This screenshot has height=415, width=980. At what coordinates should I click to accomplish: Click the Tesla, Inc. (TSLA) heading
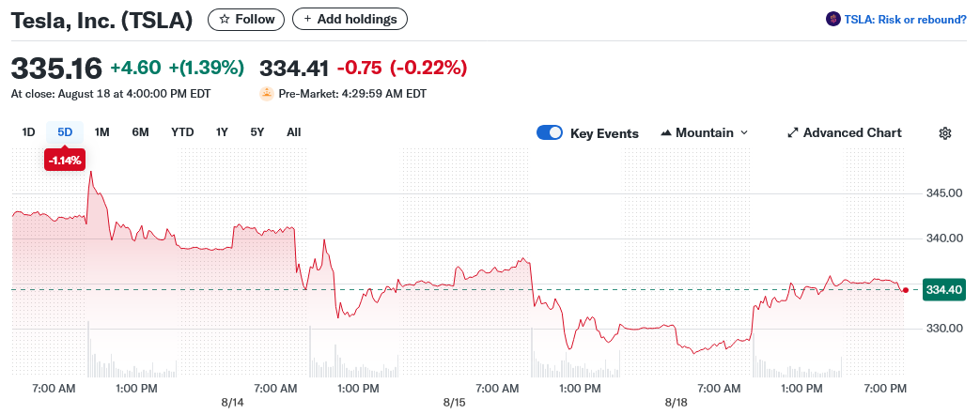point(101,20)
